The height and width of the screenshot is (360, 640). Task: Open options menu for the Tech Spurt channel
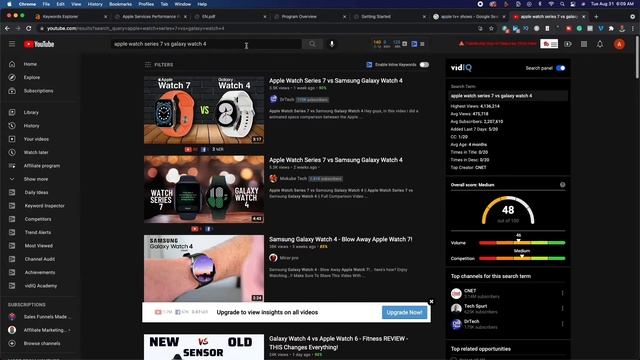pos(562,309)
